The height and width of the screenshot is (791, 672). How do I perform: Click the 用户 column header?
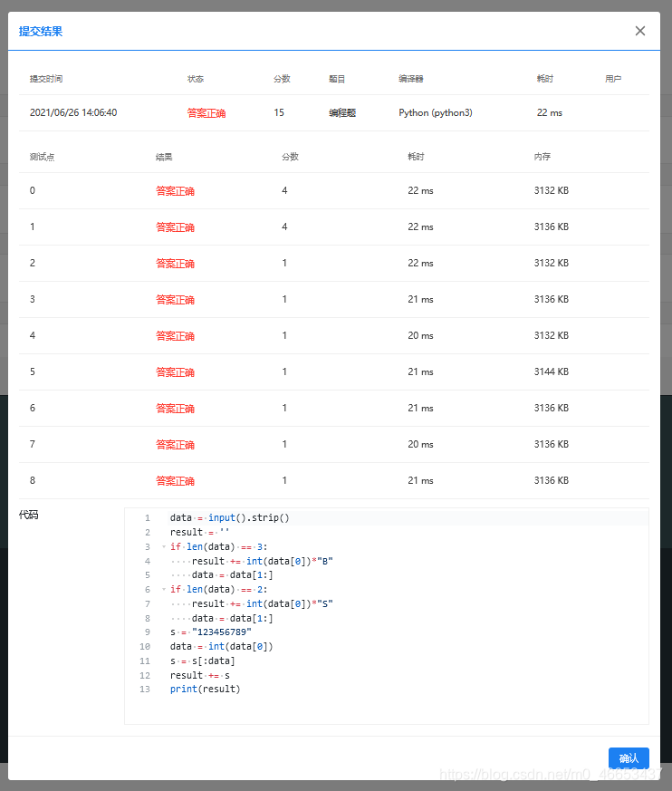(x=613, y=79)
